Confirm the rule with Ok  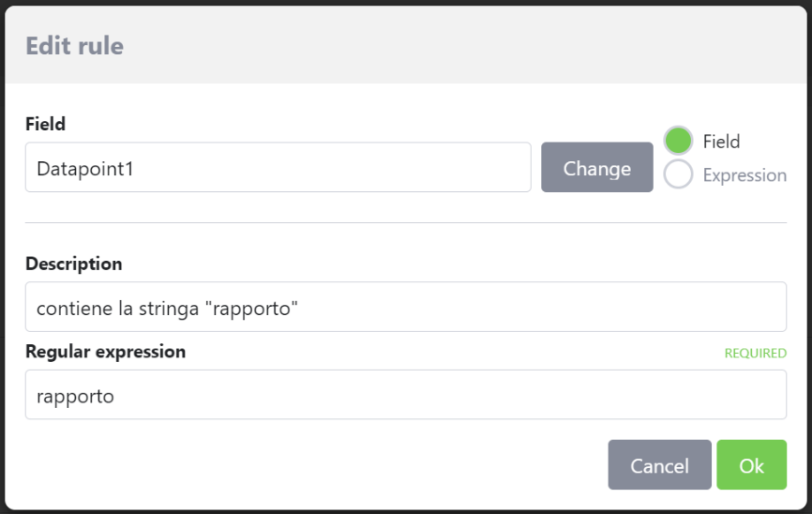[x=751, y=465]
